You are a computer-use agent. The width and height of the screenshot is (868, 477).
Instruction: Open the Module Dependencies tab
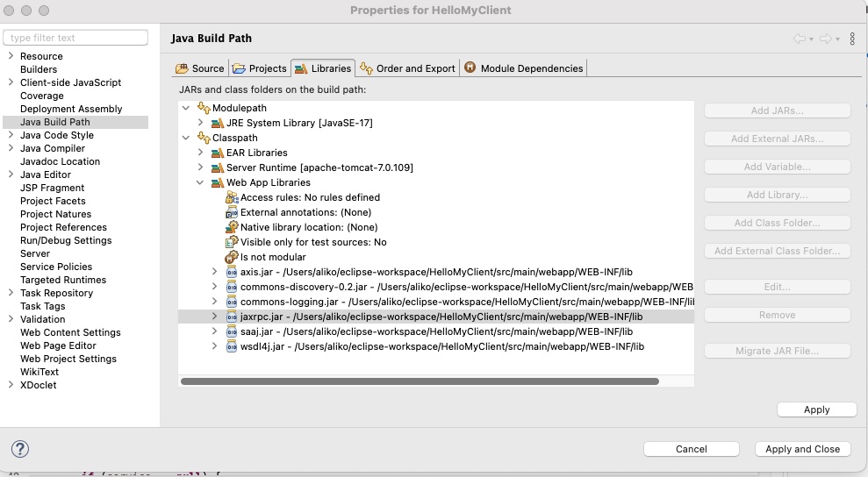524,68
